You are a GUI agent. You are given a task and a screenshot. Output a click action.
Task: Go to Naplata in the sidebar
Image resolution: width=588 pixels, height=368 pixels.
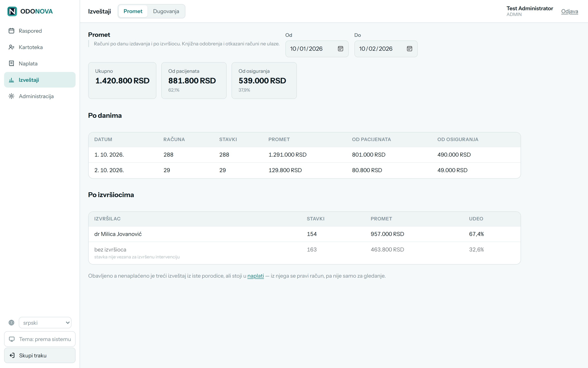(40, 64)
